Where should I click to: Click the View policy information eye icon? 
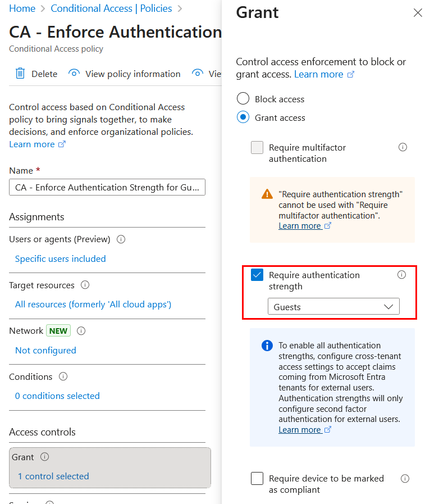[x=74, y=74]
